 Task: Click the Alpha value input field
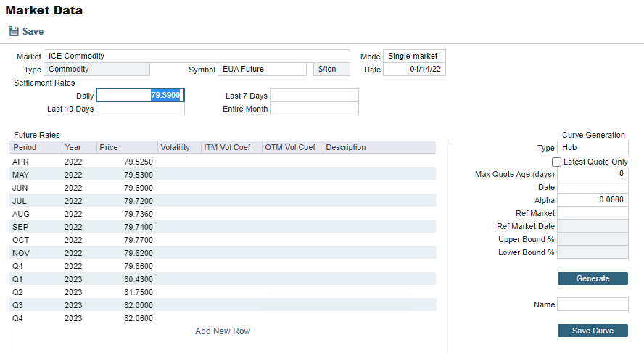[593, 200]
